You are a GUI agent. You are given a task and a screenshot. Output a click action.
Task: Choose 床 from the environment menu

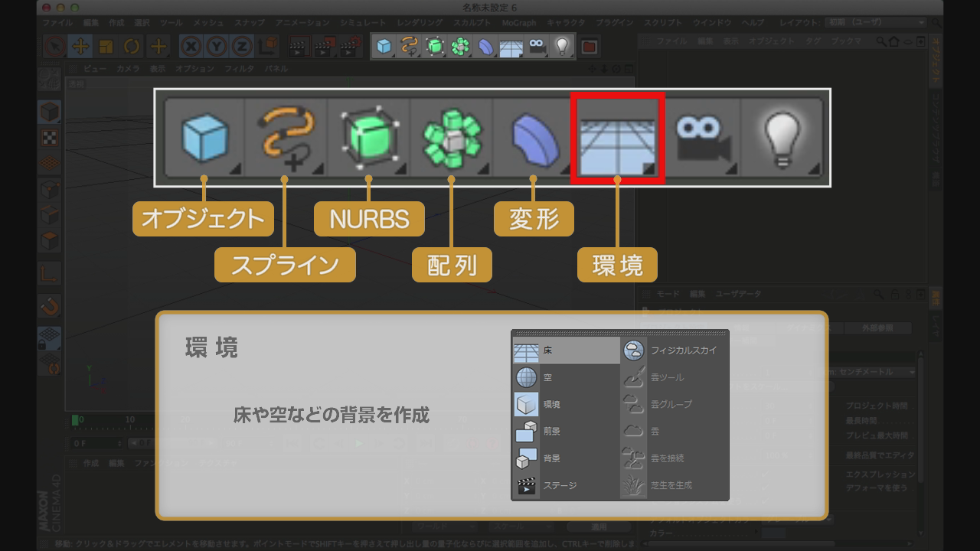(566, 350)
